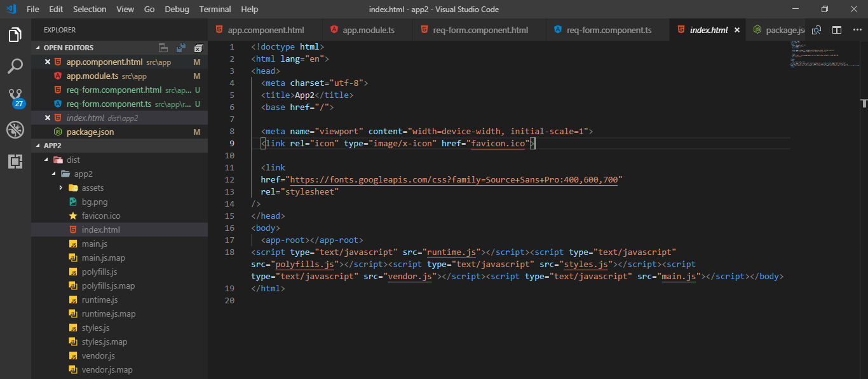Click Toggle Vertical/Horizontal Layout icon in Open Editors
868x379 pixels.
point(163,48)
